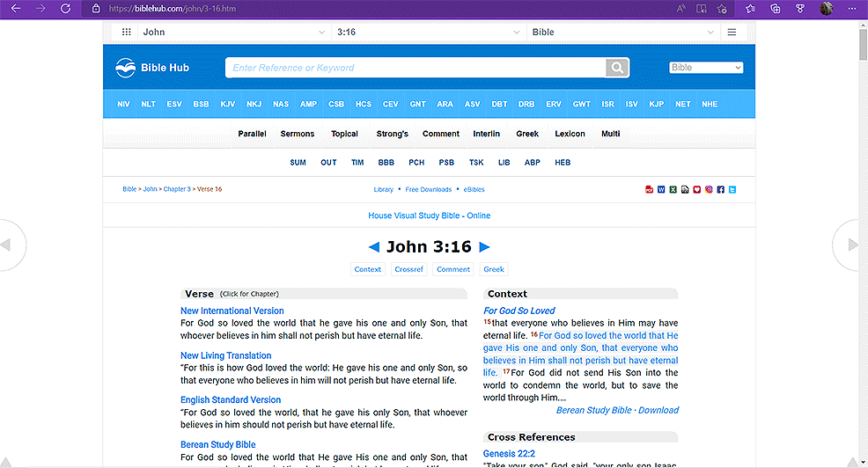868x468 pixels.
Task: Click the vertical scrollbar thumb
Action: pyautogui.click(x=863, y=44)
